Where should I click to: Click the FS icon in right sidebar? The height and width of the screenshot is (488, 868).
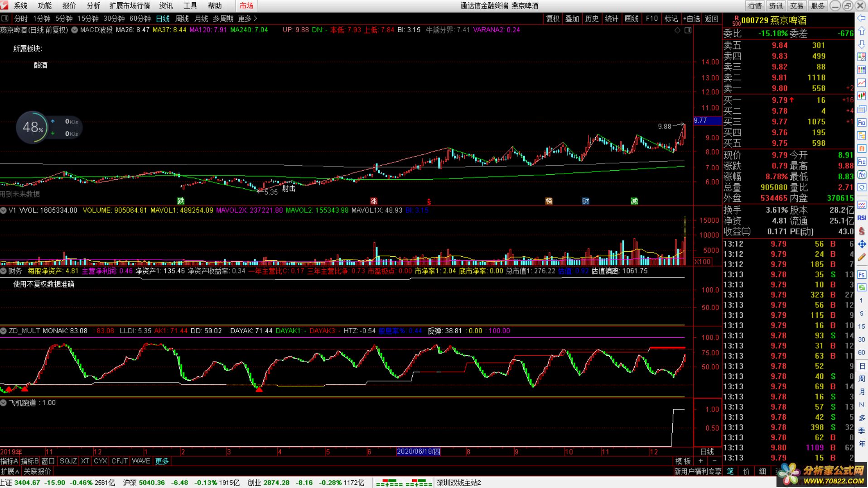point(861,274)
